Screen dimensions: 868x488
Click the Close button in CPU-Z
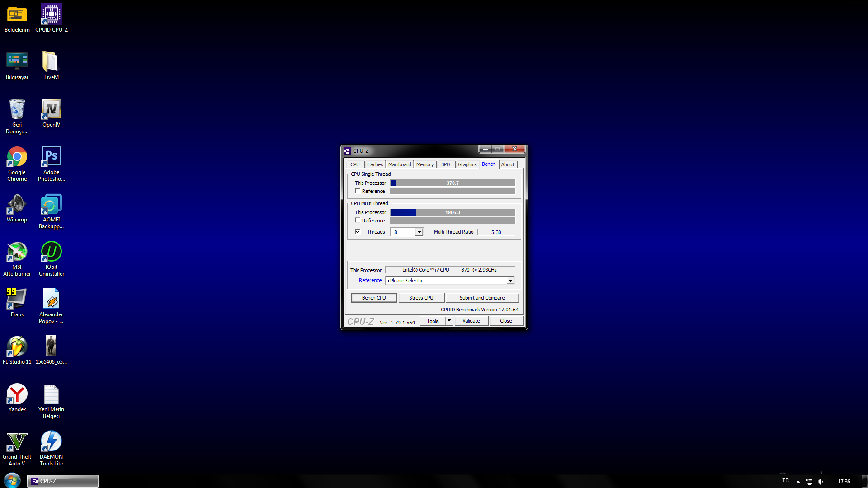506,321
